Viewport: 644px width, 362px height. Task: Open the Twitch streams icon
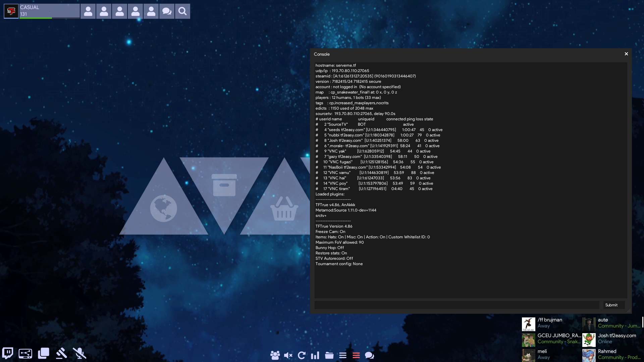7,353
